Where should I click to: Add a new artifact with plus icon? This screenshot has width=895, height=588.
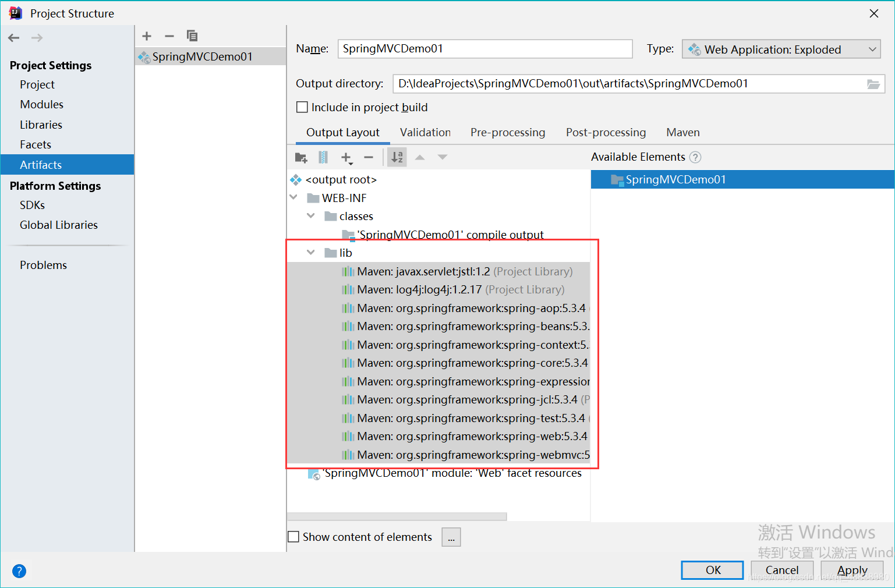point(147,36)
